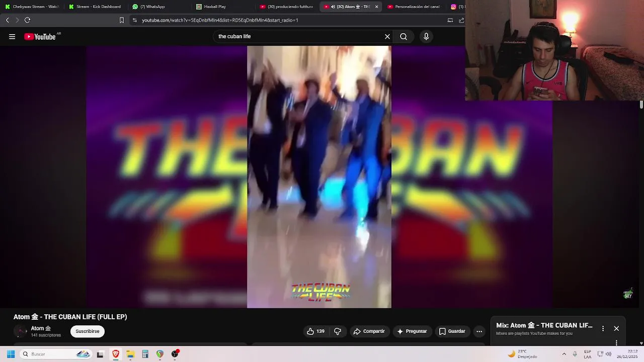Click Compartir button
Screen dimensions: 644x362
[369, 331]
